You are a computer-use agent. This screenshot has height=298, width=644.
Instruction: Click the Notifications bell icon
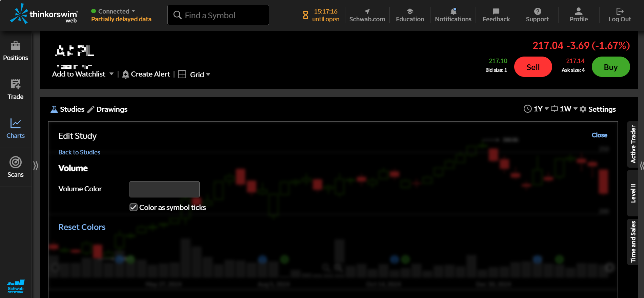coord(453,12)
